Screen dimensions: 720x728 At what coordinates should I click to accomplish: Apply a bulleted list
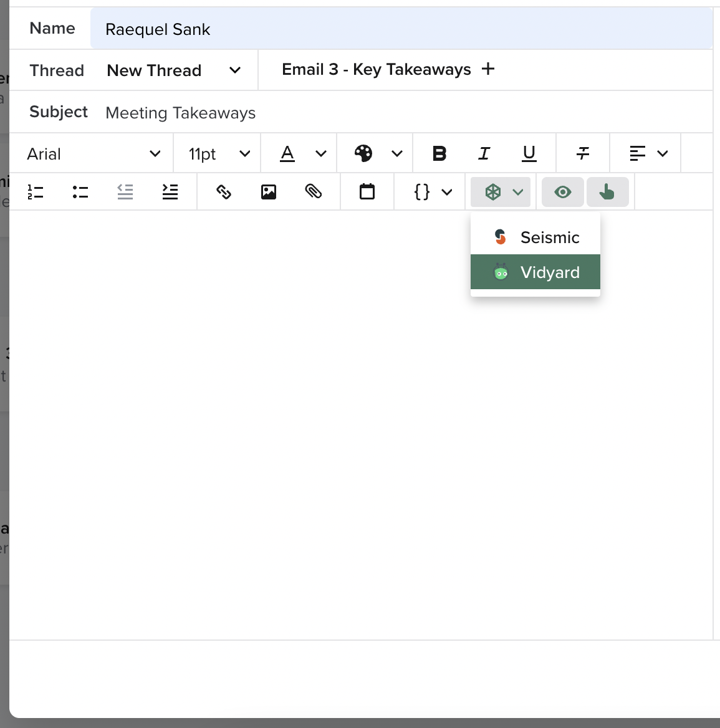click(x=80, y=192)
